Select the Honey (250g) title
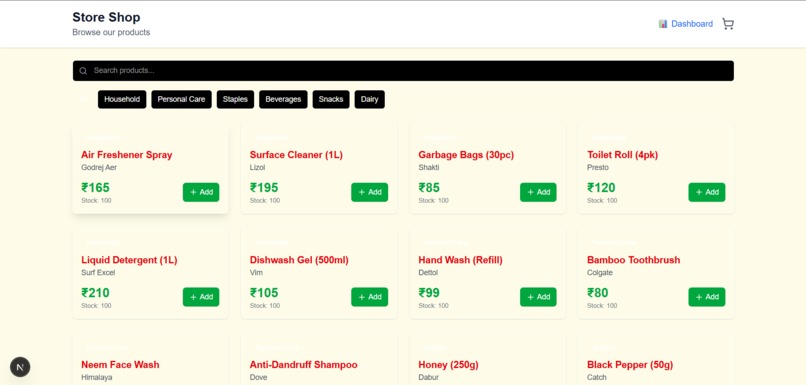Image resolution: width=806 pixels, height=385 pixels. tap(448, 365)
